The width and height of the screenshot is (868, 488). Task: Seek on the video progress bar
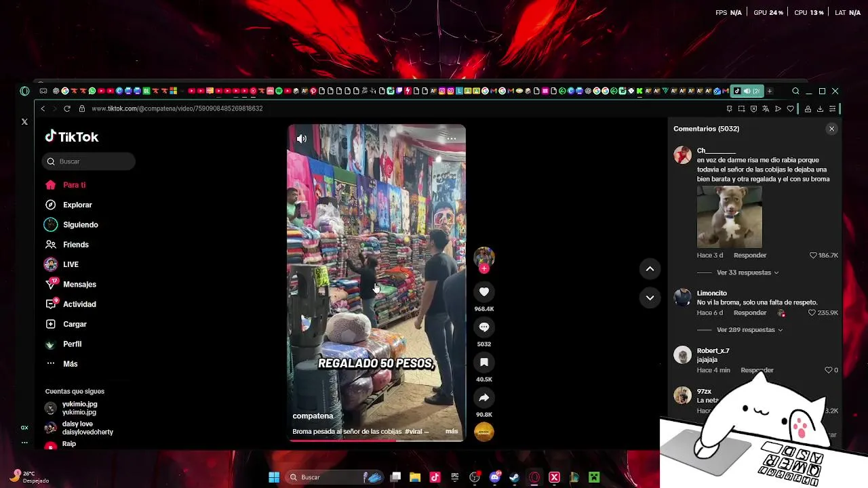pos(376,441)
